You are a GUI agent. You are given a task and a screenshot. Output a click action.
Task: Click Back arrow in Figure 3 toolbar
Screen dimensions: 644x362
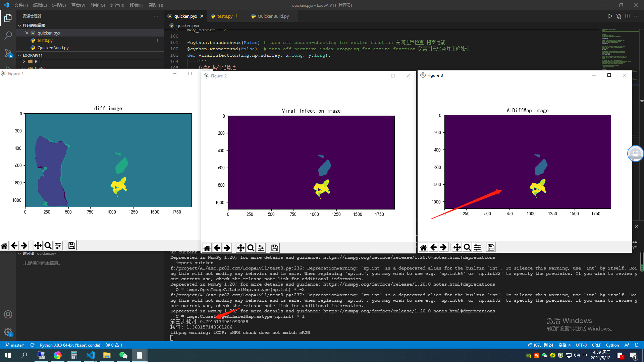pyautogui.click(x=433, y=247)
